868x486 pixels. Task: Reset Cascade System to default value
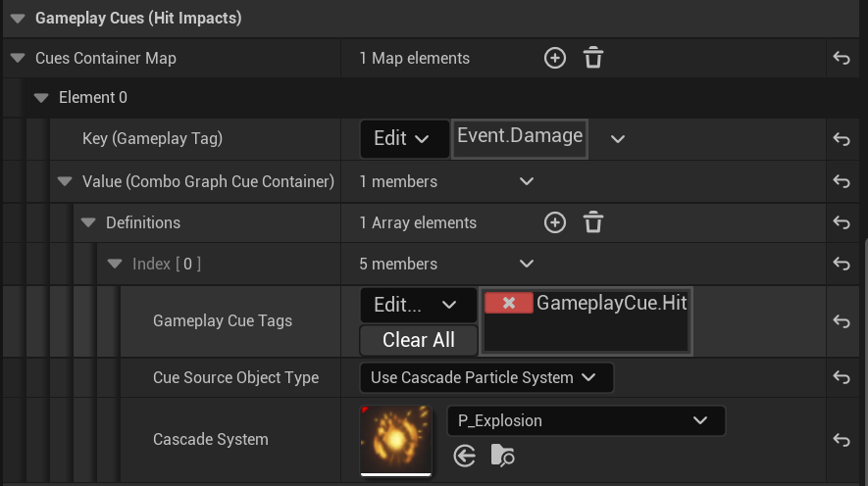click(841, 440)
